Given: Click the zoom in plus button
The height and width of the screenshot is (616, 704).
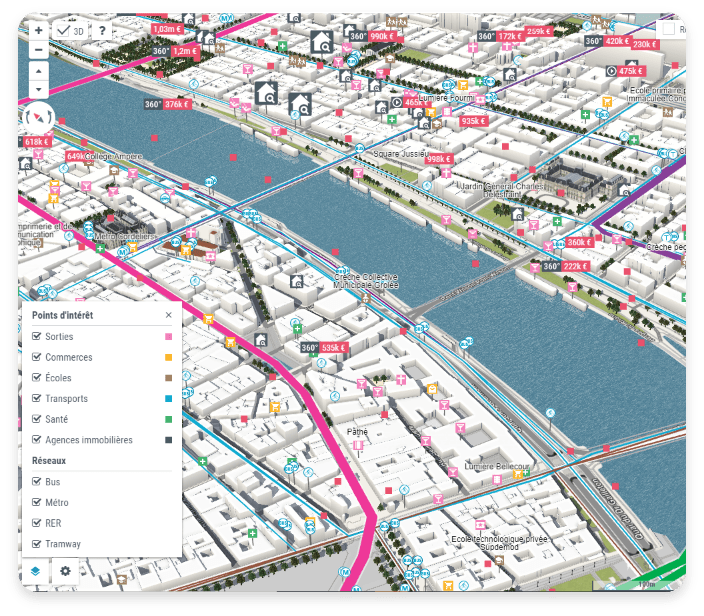Looking at the screenshot, I should 38,31.
